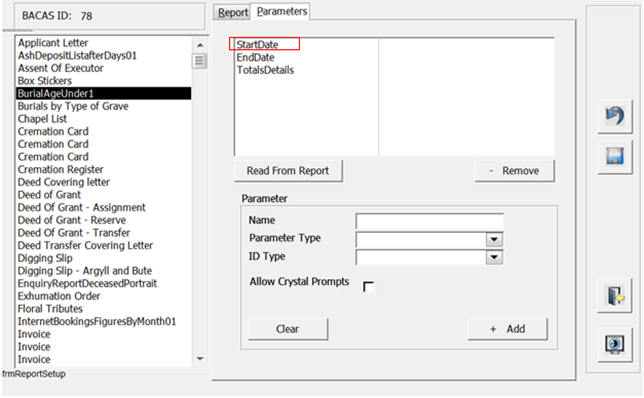Select Cremation Register report
This screenshot has width=644, height=398.
[x=104, y=169]
